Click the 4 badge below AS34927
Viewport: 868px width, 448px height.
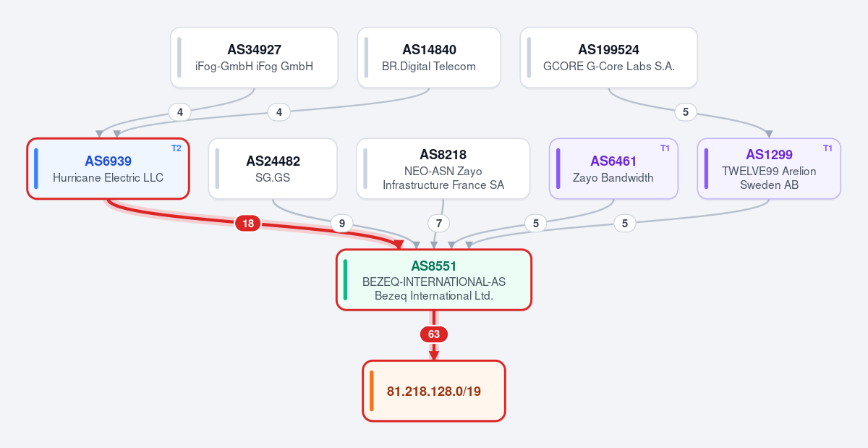coord(179,112)
